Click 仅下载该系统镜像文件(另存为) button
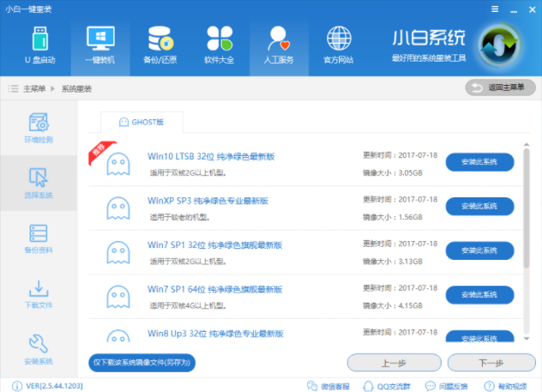Image resolution: width=542 pixels, height=392 pixels. click(x=142, y=363)
